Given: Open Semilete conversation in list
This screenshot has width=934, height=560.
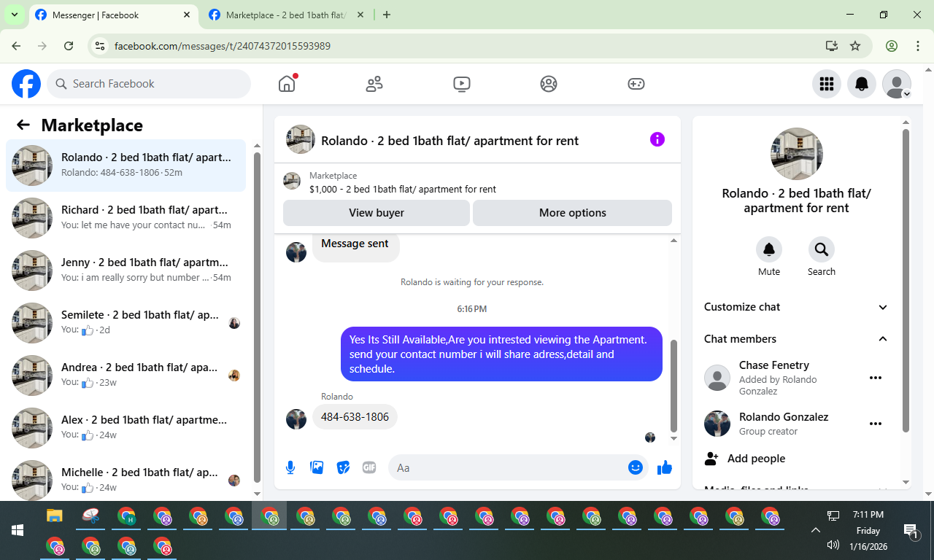Looking at the screenshot, I should click(x=126, y=323).
